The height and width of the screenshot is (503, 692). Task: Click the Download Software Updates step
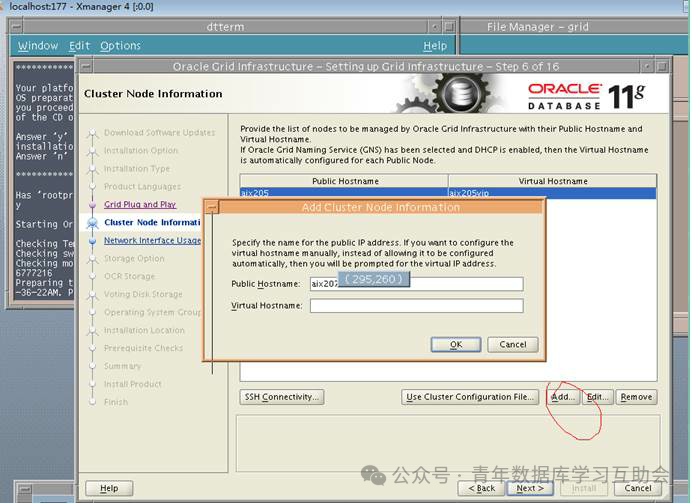[159, 132]
